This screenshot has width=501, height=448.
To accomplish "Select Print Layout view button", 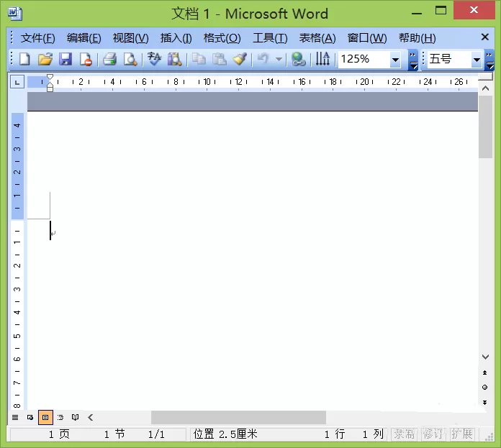I will click(x=45, y=417).
